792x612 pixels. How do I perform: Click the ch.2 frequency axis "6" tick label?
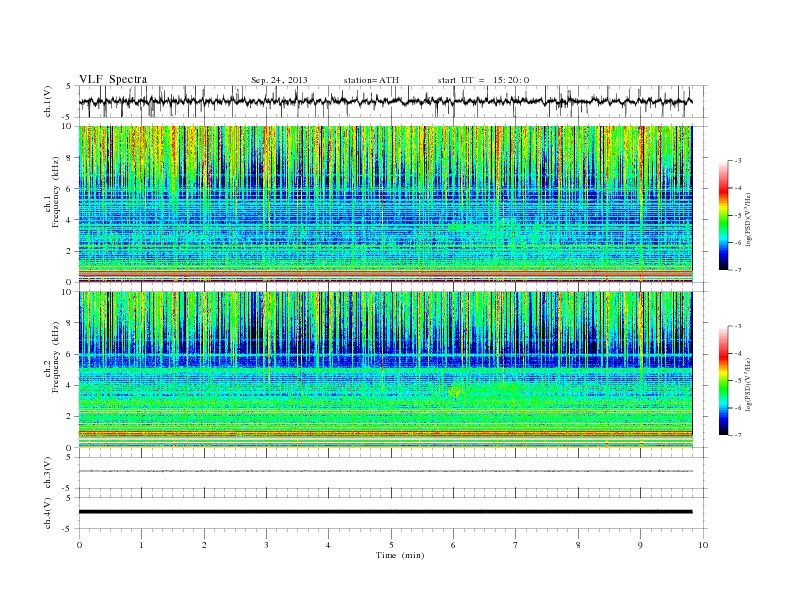click(70, 354)
